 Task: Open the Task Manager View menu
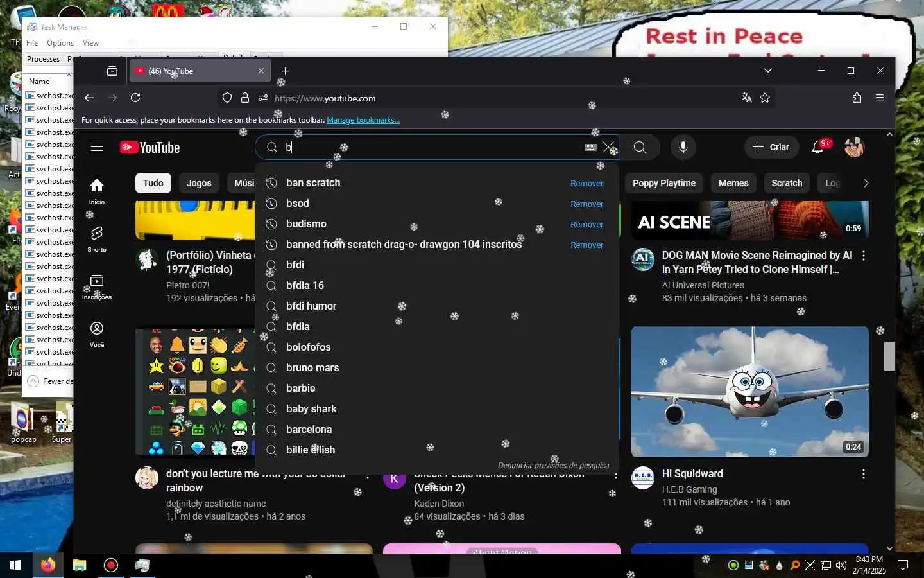(90, 43)
